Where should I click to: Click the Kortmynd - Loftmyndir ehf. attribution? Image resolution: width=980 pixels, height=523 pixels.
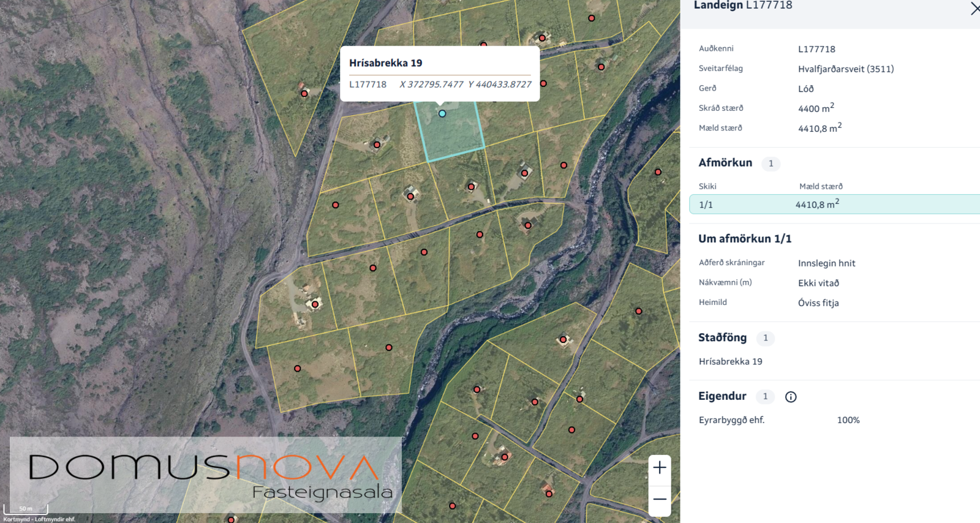click(39, 519)
